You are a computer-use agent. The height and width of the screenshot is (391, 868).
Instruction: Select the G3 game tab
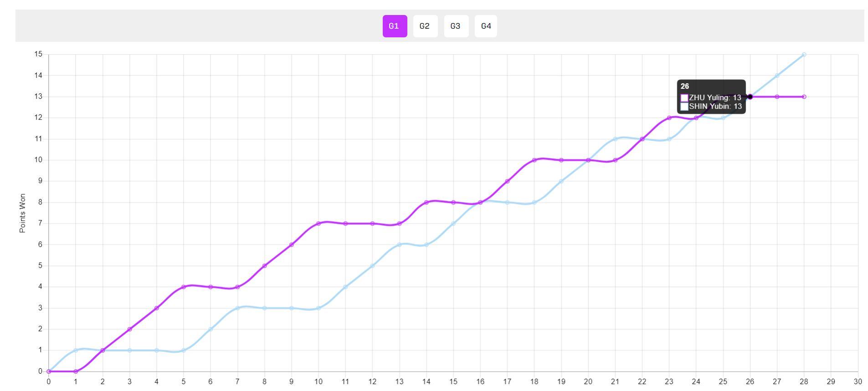(x=456, y=26)
